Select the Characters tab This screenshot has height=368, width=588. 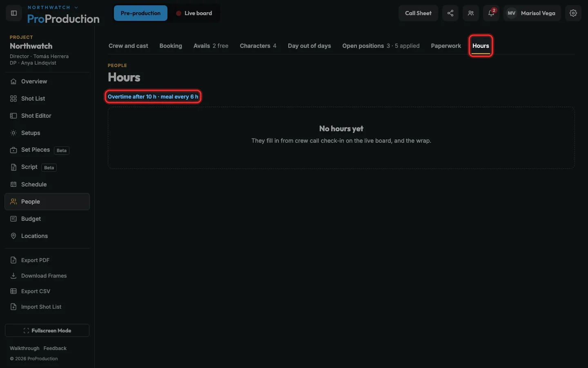pos(258,46)
